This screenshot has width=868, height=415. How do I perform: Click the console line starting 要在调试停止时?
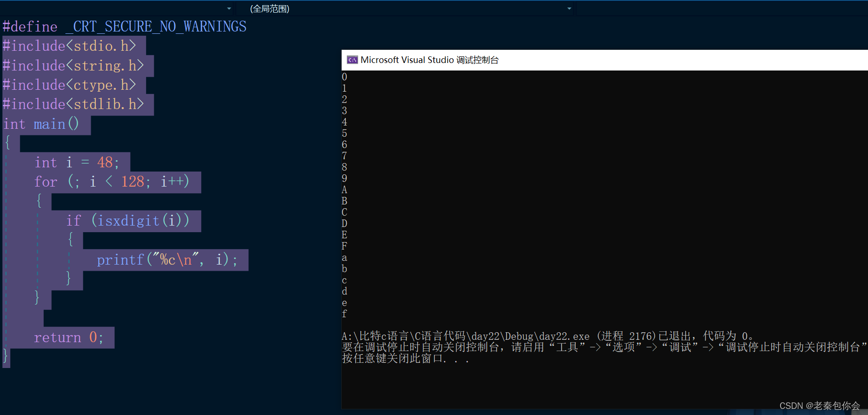(x=604, y=347)
